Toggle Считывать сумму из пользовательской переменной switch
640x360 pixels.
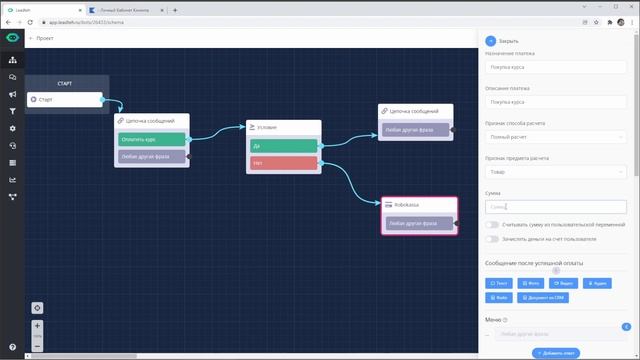[492, 224]
